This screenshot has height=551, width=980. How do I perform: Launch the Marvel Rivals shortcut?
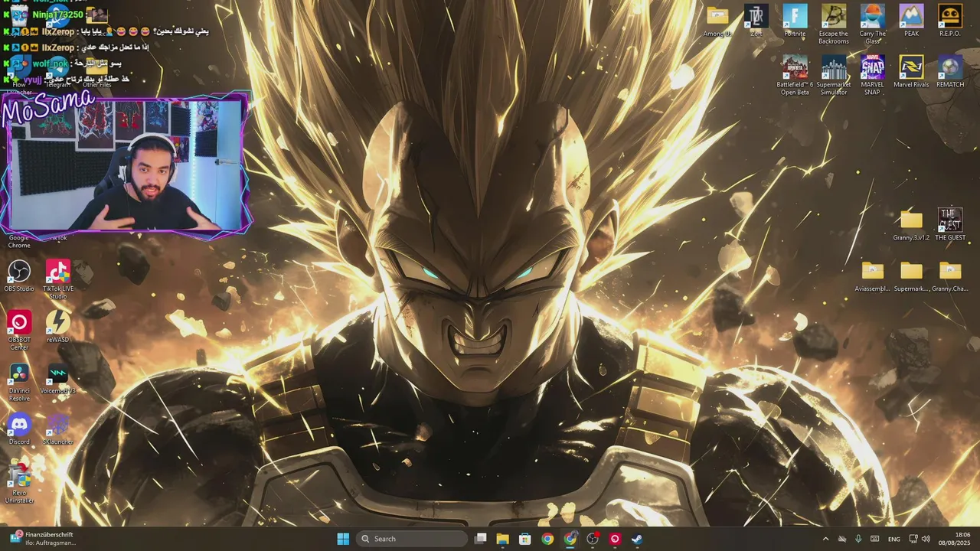911,71
